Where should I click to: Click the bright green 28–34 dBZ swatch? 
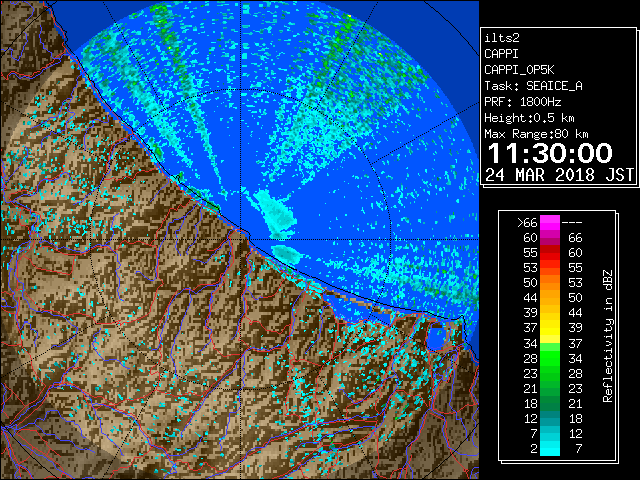pyautogui.click(x=550, y=358)
